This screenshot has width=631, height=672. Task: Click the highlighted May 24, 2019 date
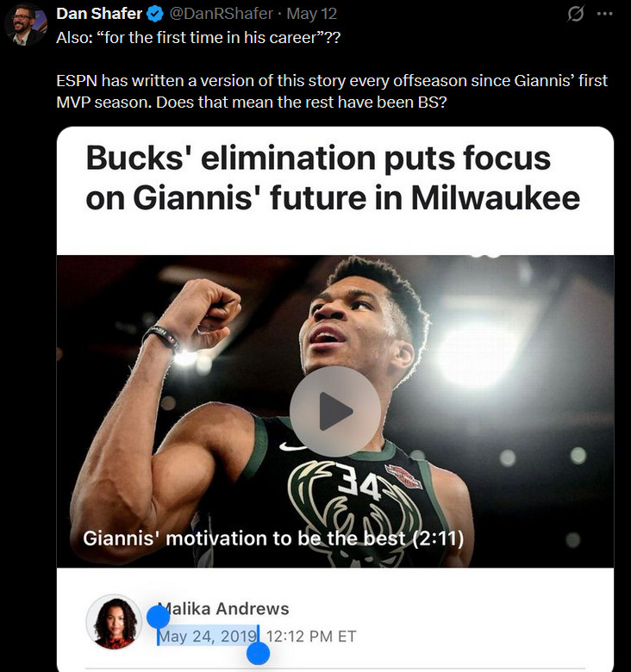(x=208, y=636)
